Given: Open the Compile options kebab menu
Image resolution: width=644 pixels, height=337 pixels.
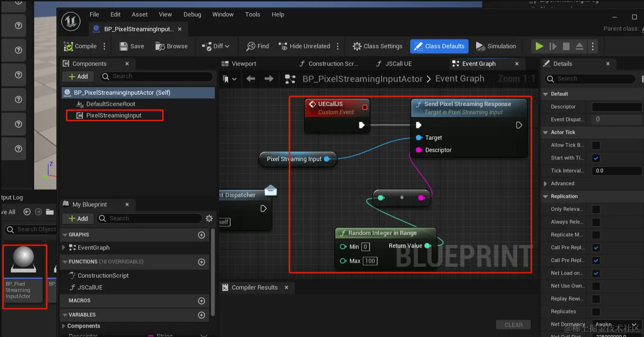Looking at the screenshot, I should (x=105, y=46).
